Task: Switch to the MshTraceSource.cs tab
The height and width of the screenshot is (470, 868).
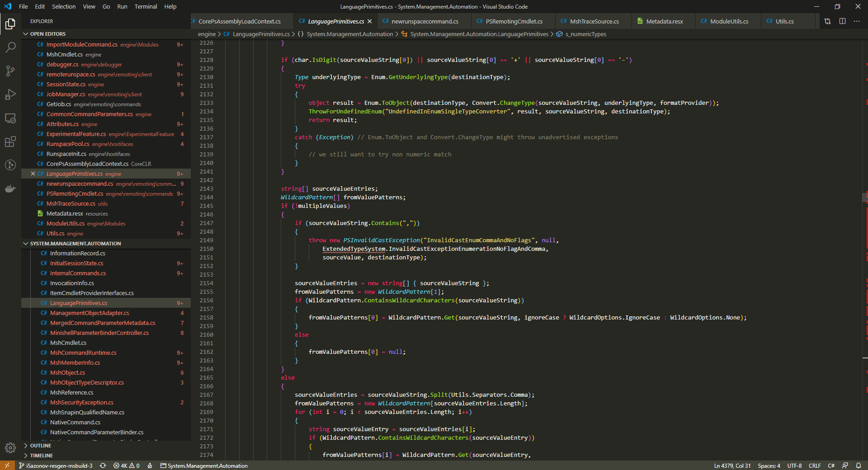Action: 594,21
